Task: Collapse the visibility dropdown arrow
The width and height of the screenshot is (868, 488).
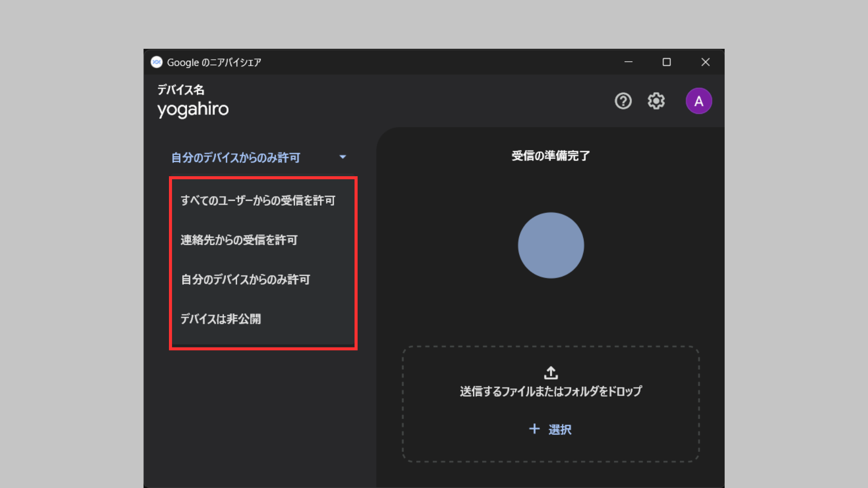Action: [343, 157]
